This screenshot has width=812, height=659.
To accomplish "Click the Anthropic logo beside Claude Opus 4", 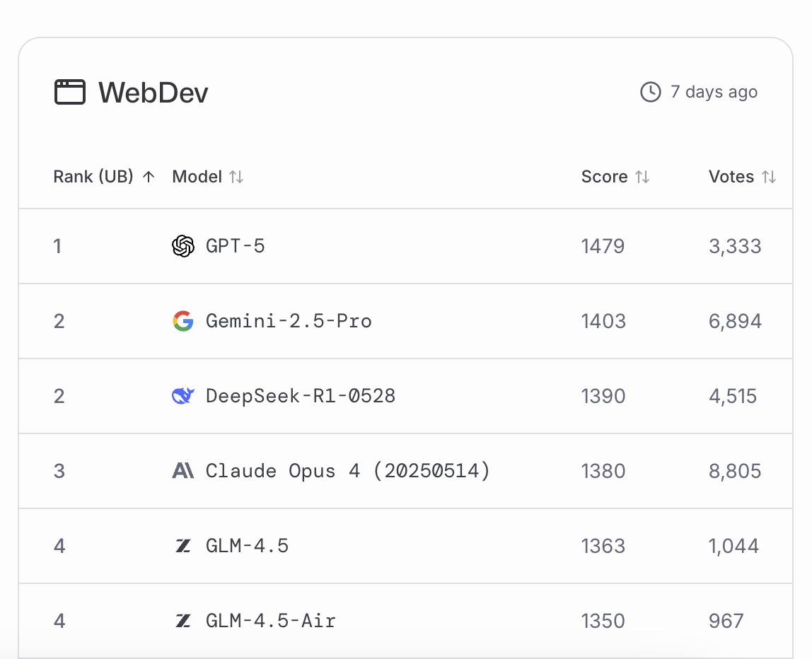I will tap(182, 471).
